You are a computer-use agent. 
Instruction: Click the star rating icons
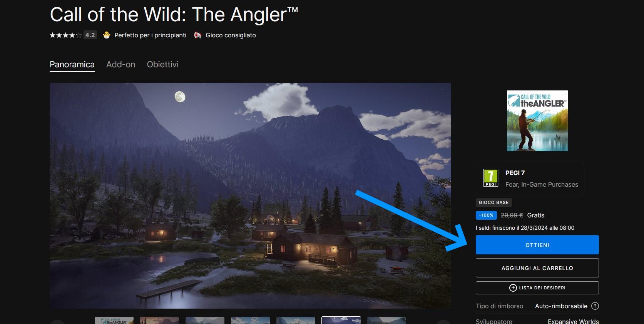coord(65,35)
